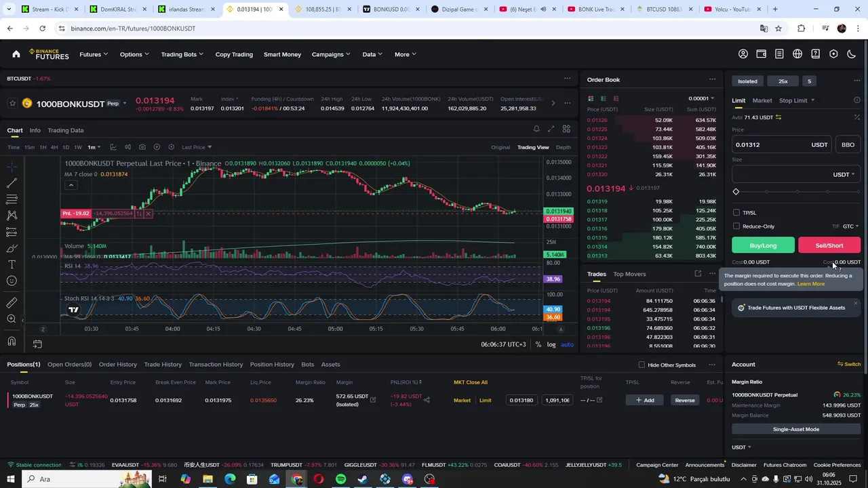The width and height of the screenshot is (868, 488).
Task: Show order book buys and sells view
Action: pyautogui.click(x=590, y=98)
